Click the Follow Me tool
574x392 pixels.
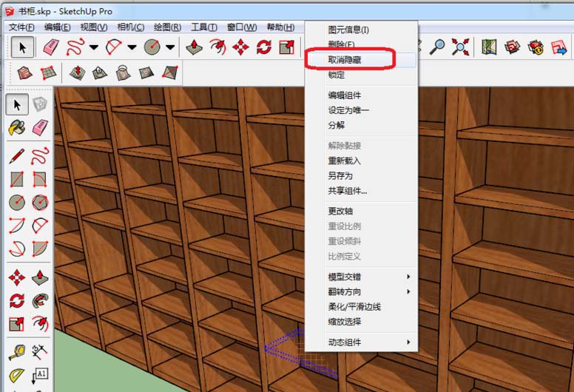pos(40,301)
